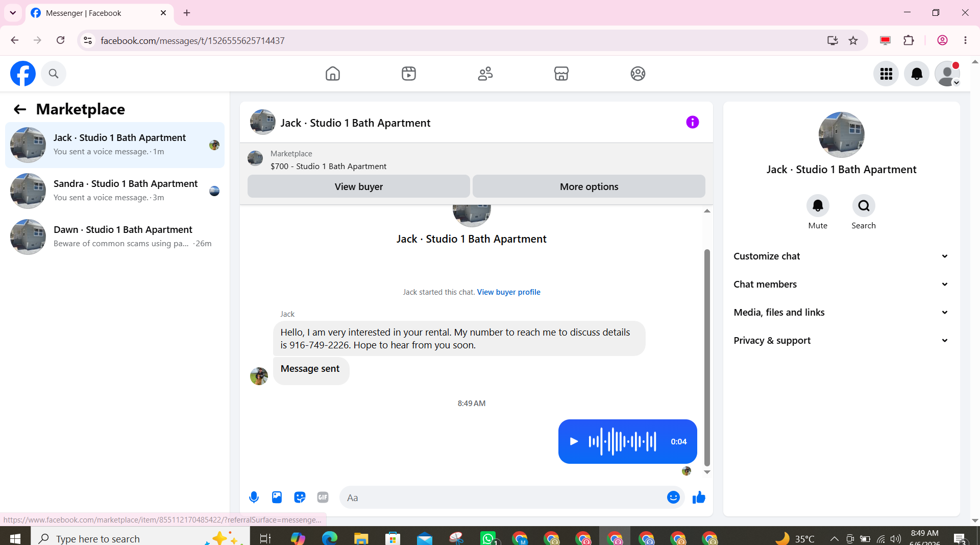The height and width of the screenshot is (545, 980).
Task: Click the chat scrollbar down arrow
Action: click(x=707, y=472)
